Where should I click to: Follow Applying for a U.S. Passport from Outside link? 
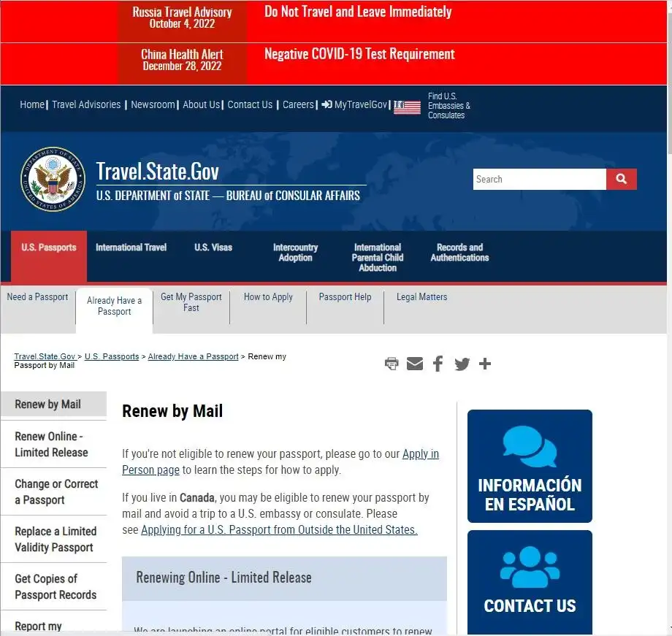tap(279, 530)
